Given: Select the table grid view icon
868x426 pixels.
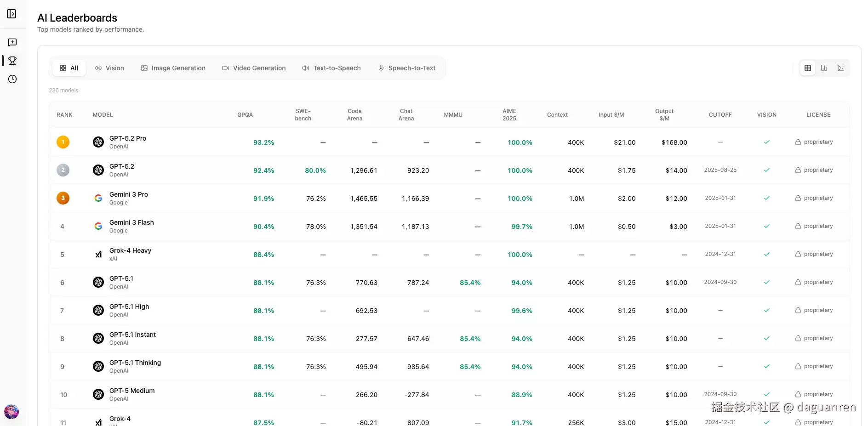Looking at the screenshot, I should click(808, 68).
